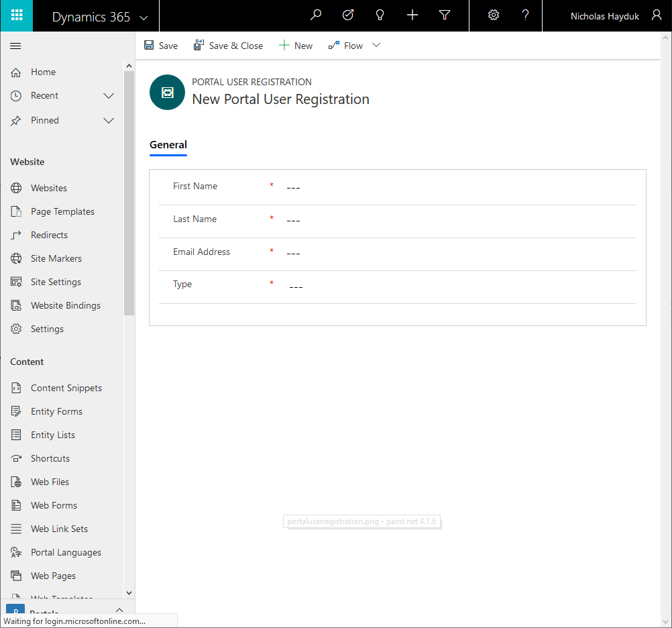Click the Entity Forms icon
Viewport: 672px width, 628px height.
(x=16, y=411)
